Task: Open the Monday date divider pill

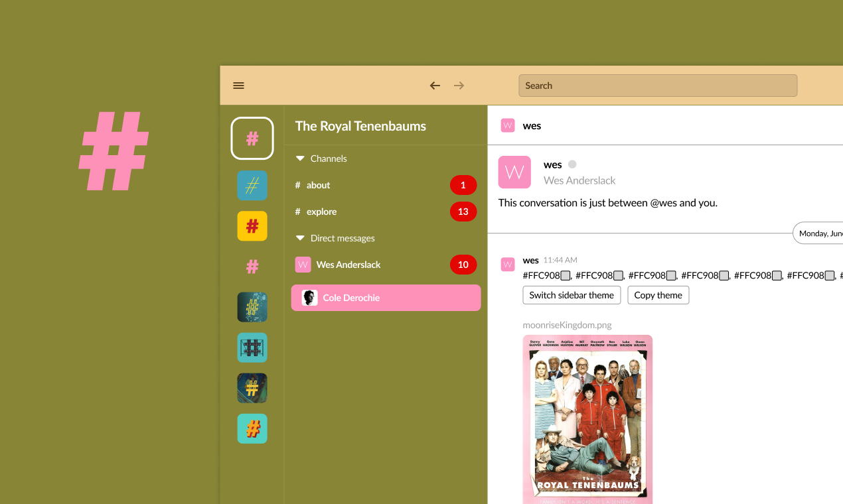Action: click(818, 233)
